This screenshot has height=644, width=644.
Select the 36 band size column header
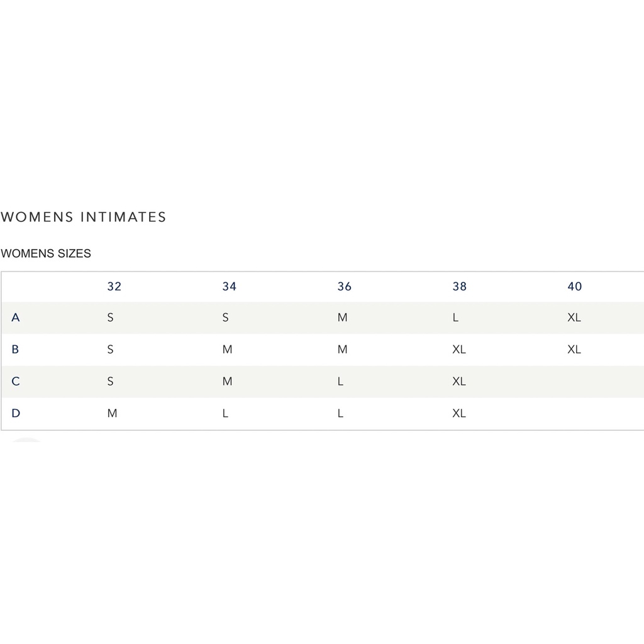344,287
